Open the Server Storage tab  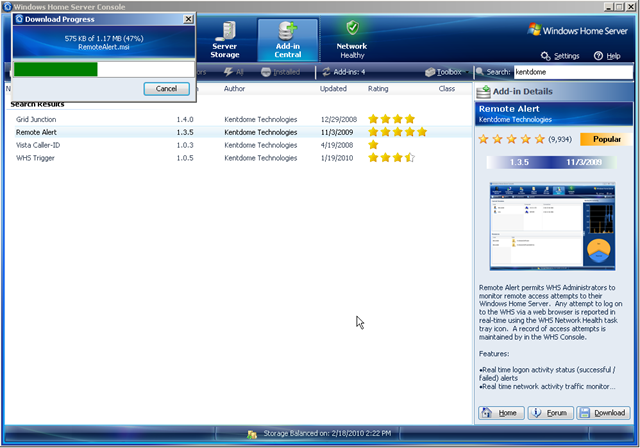coord(224,40)
